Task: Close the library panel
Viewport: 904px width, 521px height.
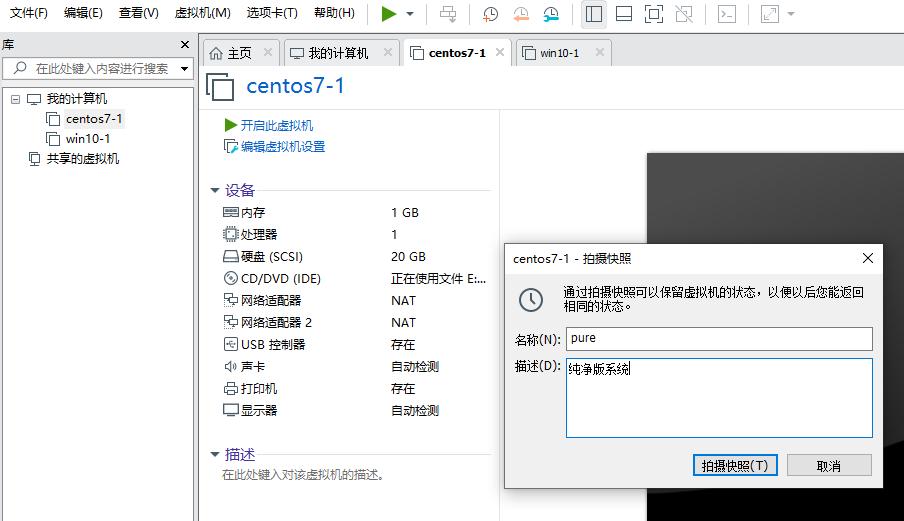Action: 185,44
